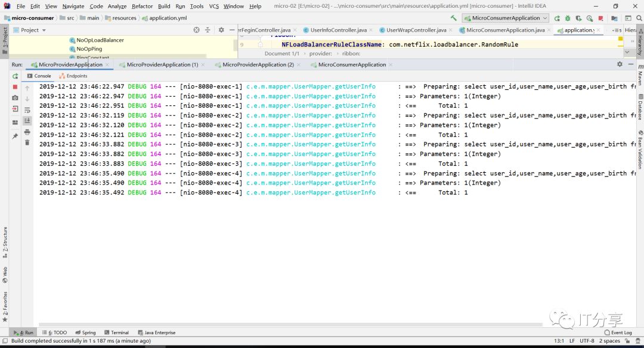Toggle soft-wrap in the console
This screenshot has width=644, height=348.
(x=27, y=110)
